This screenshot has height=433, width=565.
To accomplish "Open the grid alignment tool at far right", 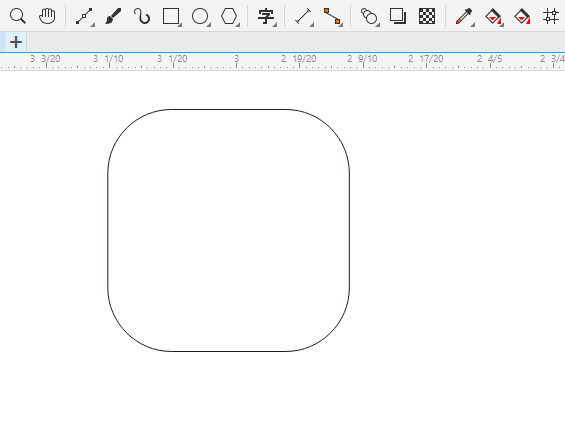I will 551,16.
